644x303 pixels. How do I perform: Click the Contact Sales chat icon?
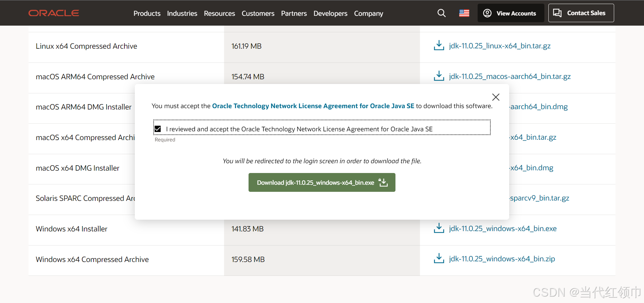click(557, 13)
